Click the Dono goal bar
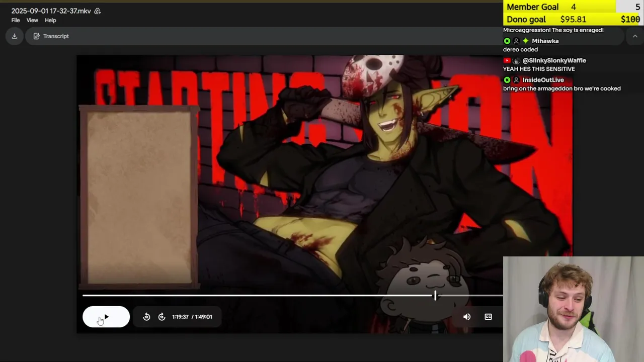This screenshot has height=362, width=644. (574, 19)
